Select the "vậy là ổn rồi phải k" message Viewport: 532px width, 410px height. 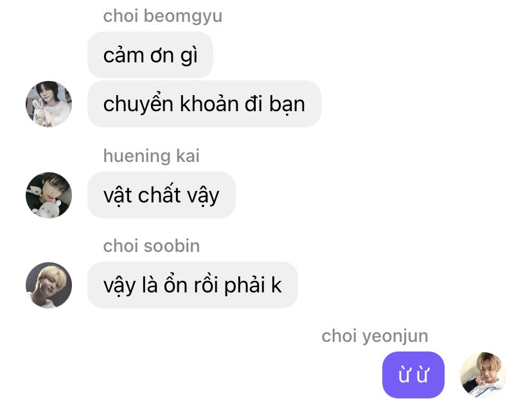193,285
